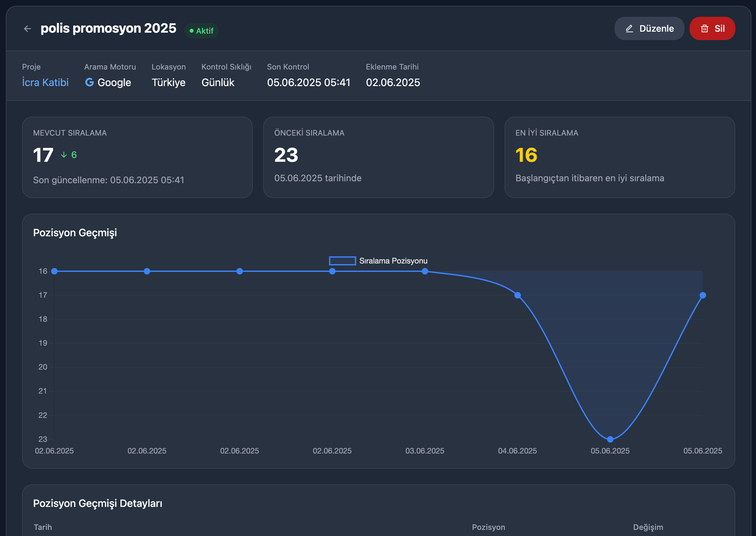Select the first chart data point
This screenshot has width=756, height=536.
[x=54, y=271]
